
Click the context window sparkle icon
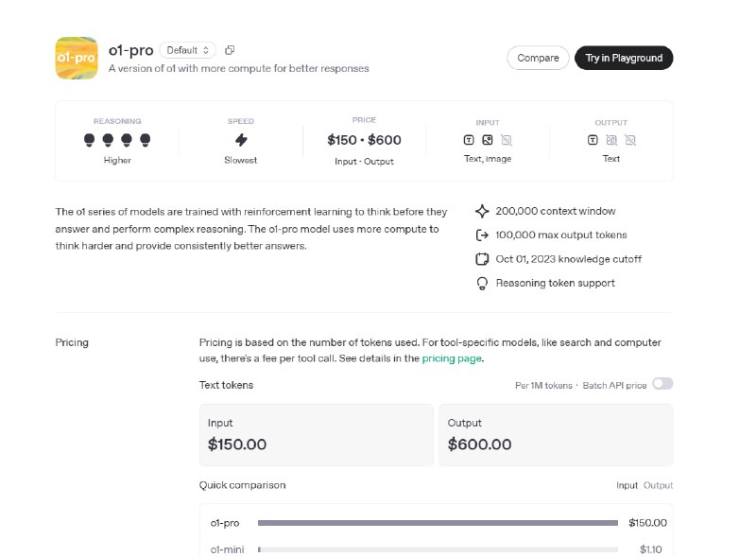click(x=482, y=211)
